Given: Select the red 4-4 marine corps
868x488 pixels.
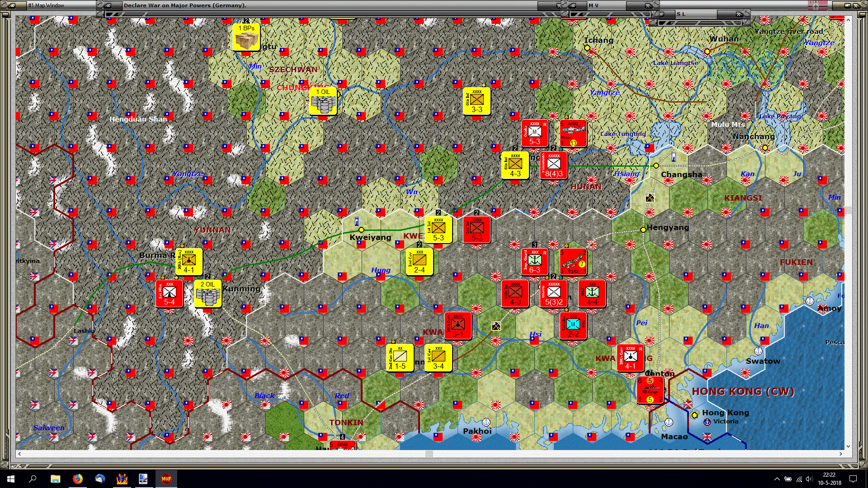Looking at the screenshot, I should pos(592,294).
